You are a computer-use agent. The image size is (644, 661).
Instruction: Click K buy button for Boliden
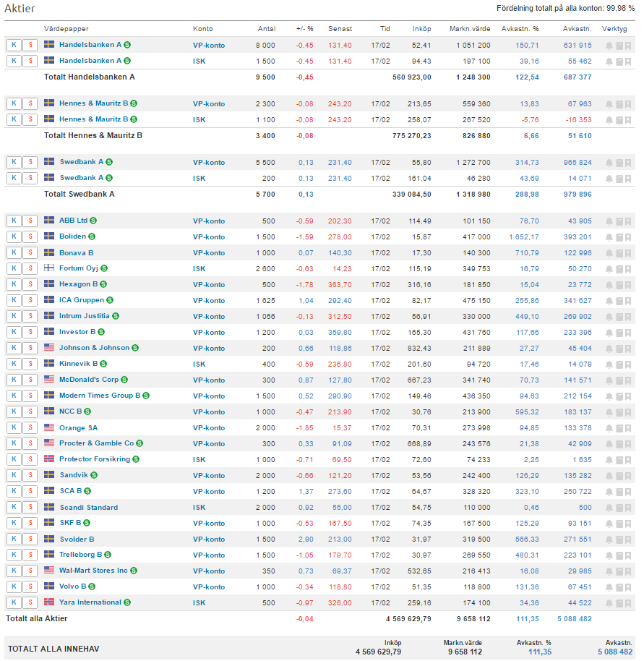click(x=14, y=236)
